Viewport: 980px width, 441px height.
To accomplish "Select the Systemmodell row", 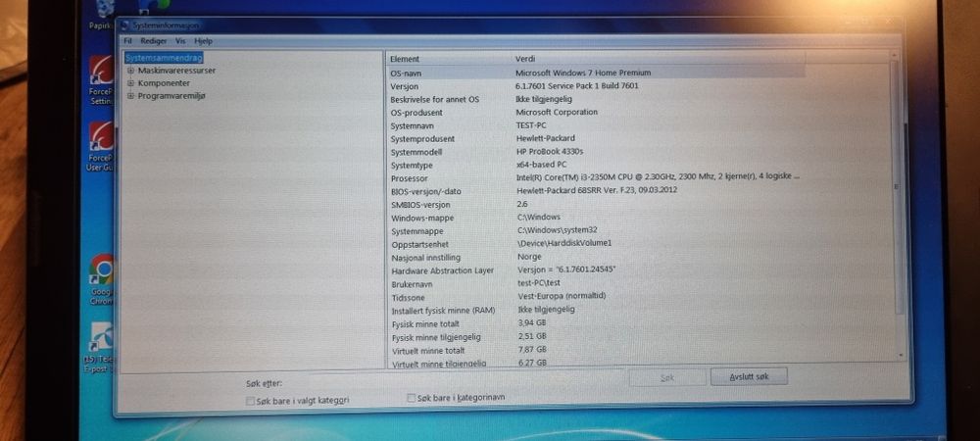I will click(x=596, y=152).
